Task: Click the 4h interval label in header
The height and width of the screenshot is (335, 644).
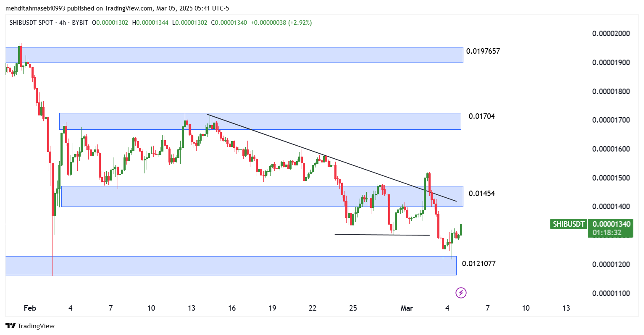Action: coord(63,23)
